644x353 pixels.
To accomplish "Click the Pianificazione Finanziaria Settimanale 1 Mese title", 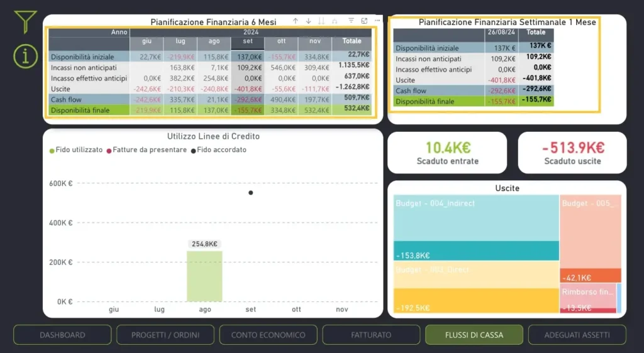I will [x=508, y=23].
